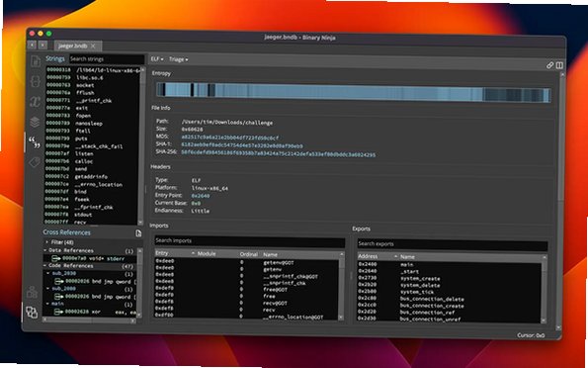The height and width of the screenshot is (368, 588).
Task: Select the __snprintf_chk import row
Action: pos(247,283)
